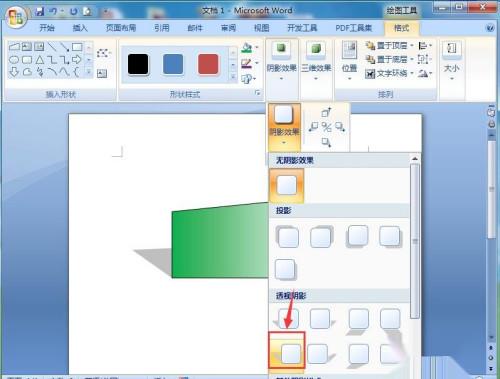The image size is (500, 379).
Task: Nudge shadow right
Action: 340,127
